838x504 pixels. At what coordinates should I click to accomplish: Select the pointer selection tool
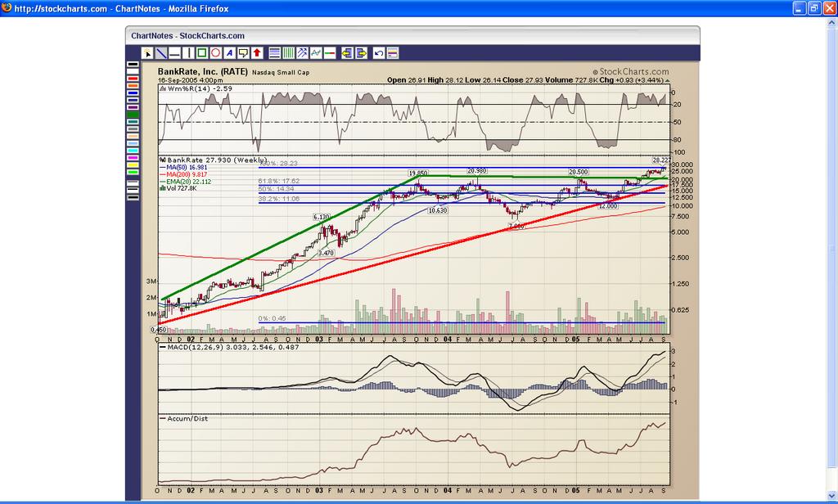pyautogui.click(x=147, y=53)
